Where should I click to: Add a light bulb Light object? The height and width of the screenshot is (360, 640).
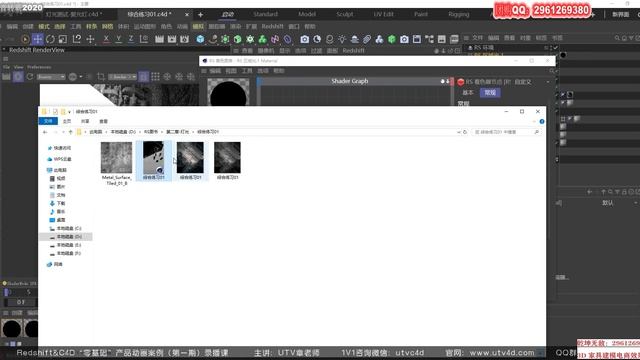click(x=342, y=39)
